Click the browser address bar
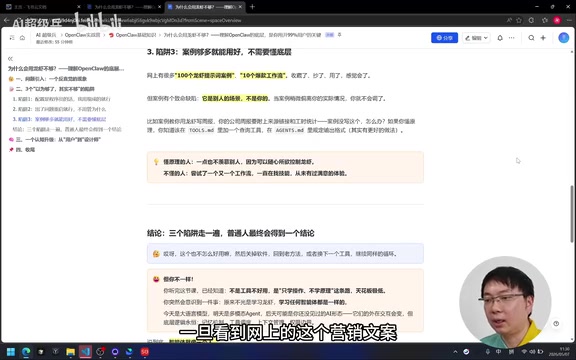The width and height of the screenshot is (576, 360). coord(257,21)
